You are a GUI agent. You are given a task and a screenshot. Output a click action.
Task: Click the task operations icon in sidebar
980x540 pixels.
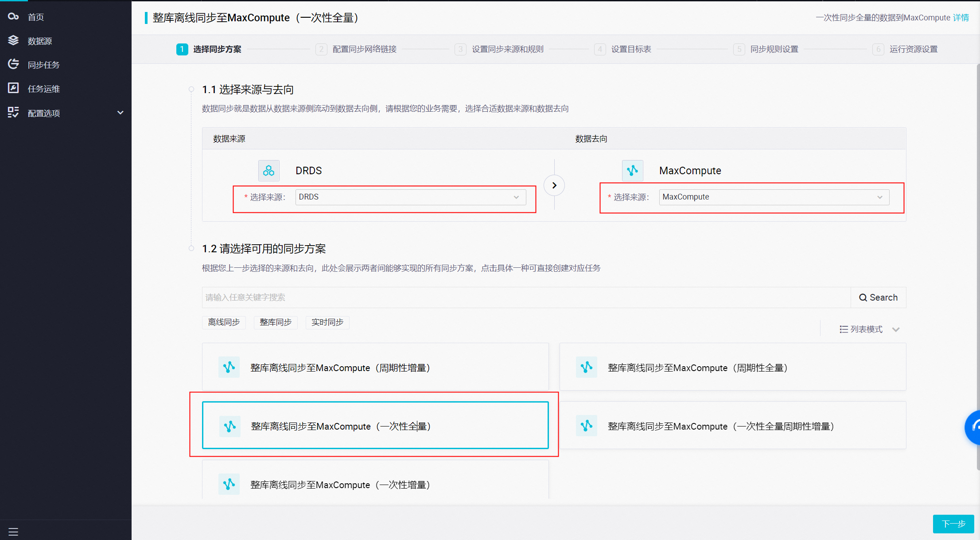click(x=13, y=88)
